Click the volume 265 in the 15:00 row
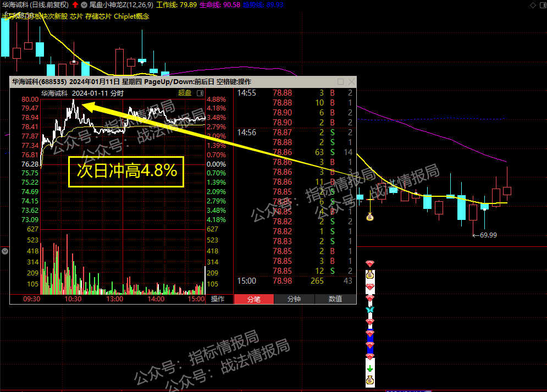 (317, 281)
